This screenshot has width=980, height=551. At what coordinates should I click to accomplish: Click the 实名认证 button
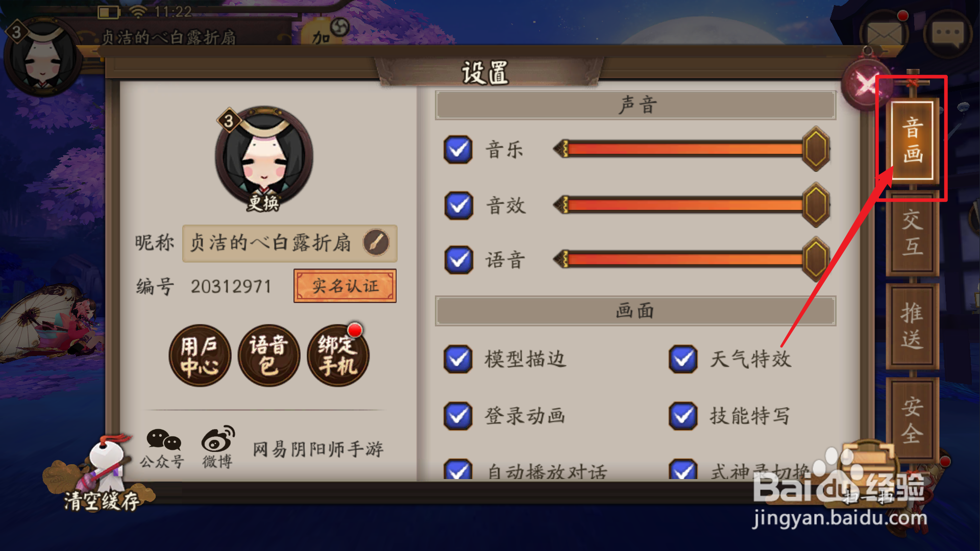coord(345,286)
